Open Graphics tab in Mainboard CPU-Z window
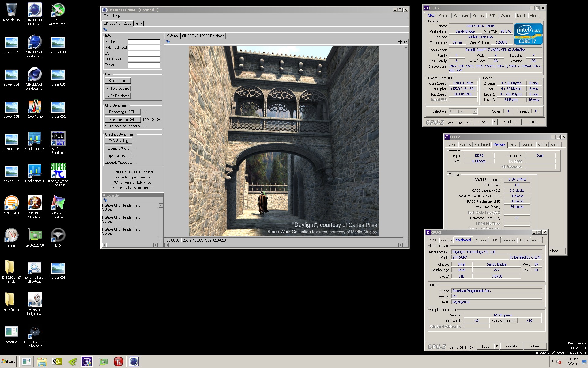Screen dimensions: 588x368 [509, 240]
